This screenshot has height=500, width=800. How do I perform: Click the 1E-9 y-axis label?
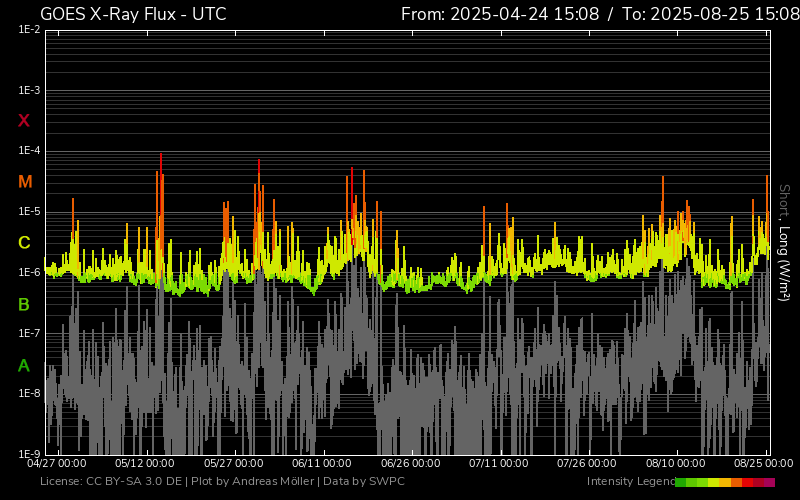pos(29,454)
